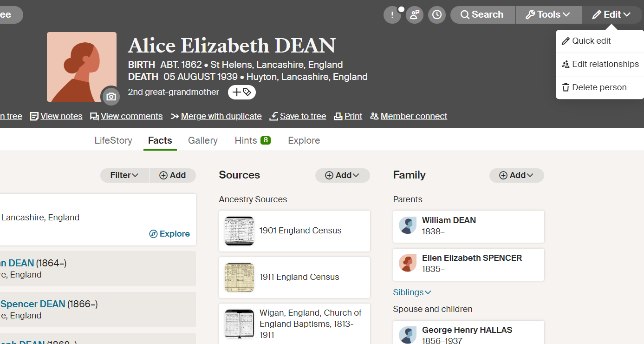Image resolution: width=644 pixels, height=344 pixels.
Task: Click the Print icon link
Action: pyautogui.click(x=338, y=116)
